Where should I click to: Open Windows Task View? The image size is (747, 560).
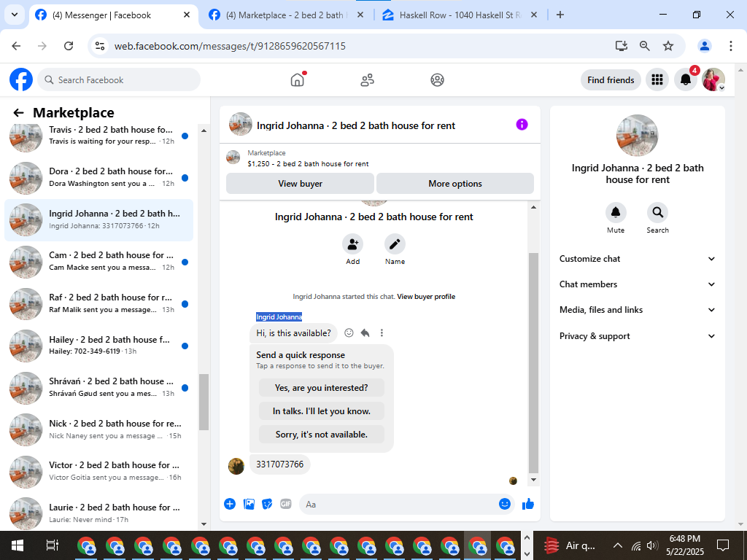click(x=52, y=545)
